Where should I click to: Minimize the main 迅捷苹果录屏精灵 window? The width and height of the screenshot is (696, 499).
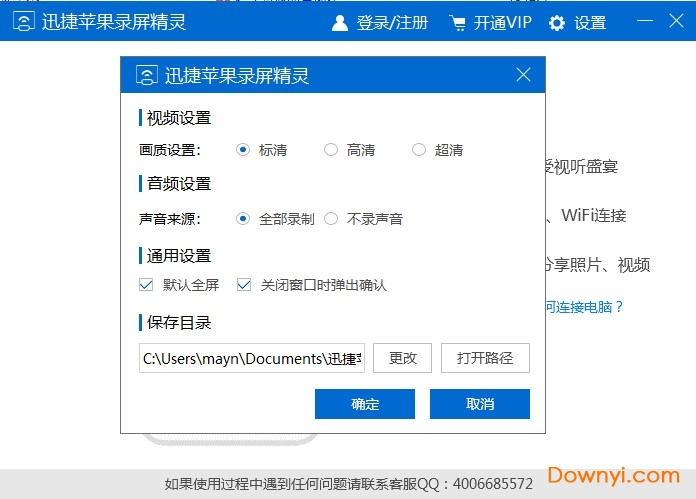pos(645,21)
